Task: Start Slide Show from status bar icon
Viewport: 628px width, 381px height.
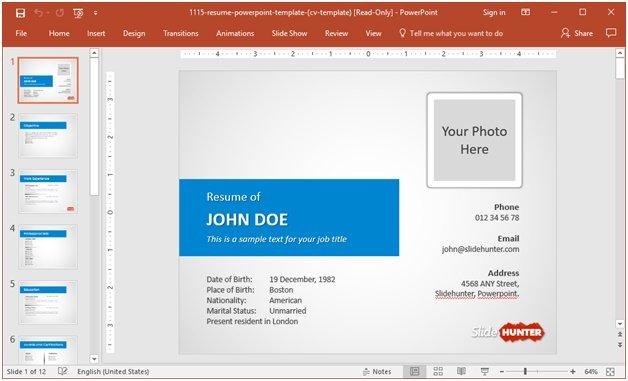Action: [x=485, y=371]
